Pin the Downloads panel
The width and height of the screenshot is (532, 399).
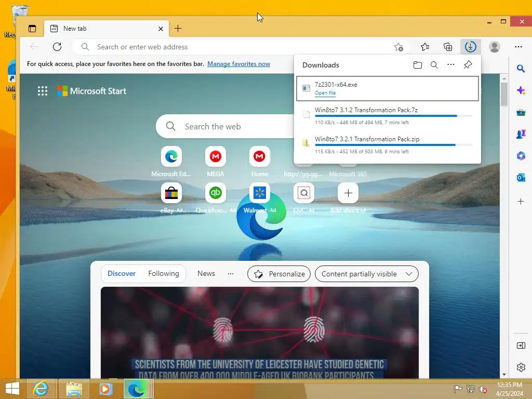[x=468, y=64]
